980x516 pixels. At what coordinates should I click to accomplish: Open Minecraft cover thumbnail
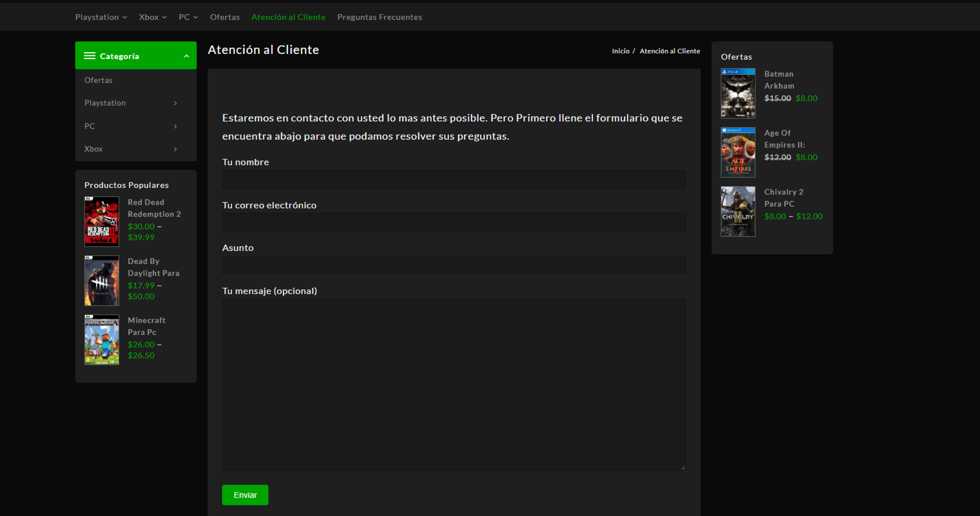click(x=102, y=340)
